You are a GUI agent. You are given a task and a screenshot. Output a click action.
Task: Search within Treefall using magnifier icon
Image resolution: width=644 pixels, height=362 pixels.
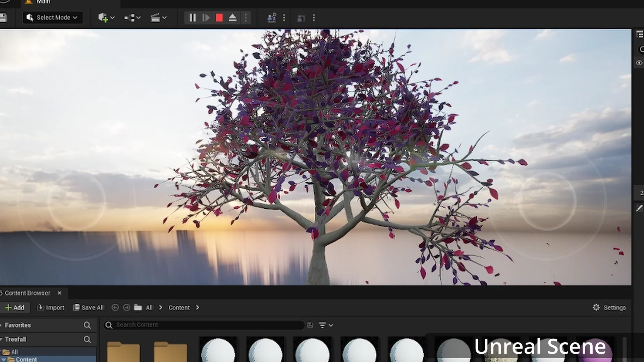point(87,340)
